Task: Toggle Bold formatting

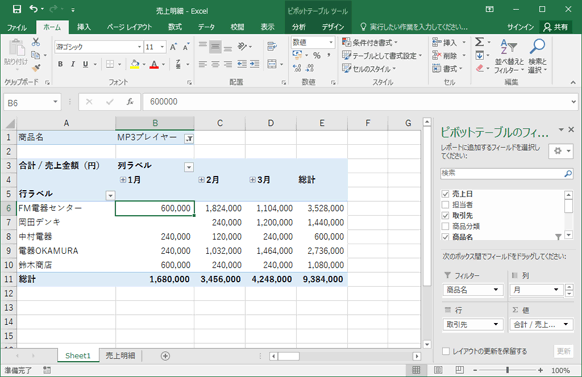Action: (x=60, y=64)
